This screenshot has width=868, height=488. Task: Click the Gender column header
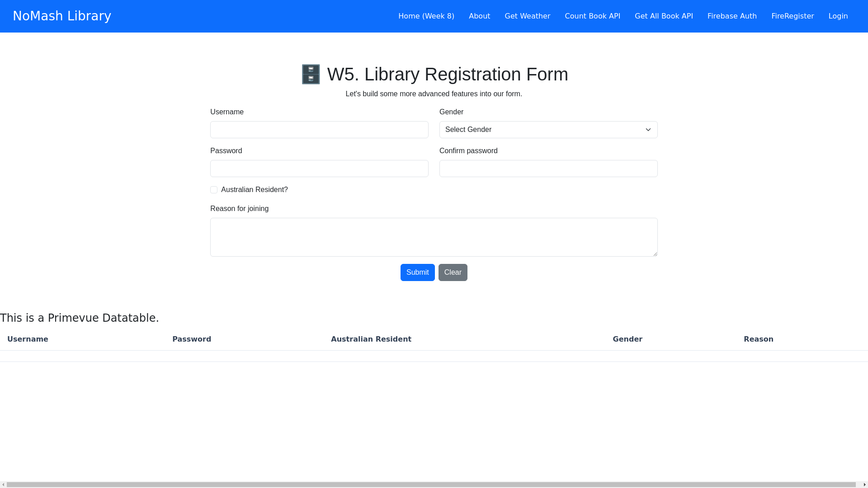point(627,339)
